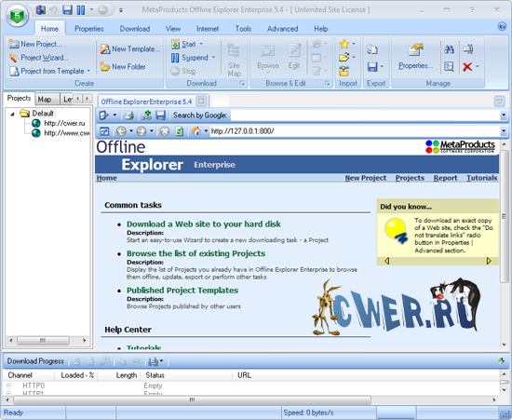Image resolution: width=512 pixels, height=420 pixels.
Task: Click Browse the list of existing Projects
Action: click(195, 253)
